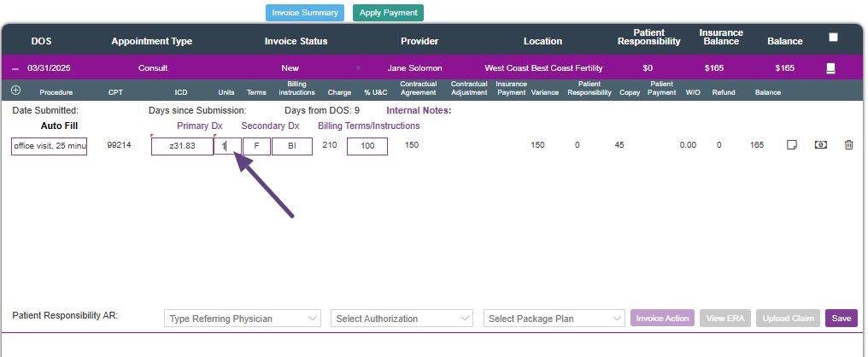The image size is (868, 357).
Task: Delete the 99214 procedure with the trash icon
Action: click(x=848, y=145)
